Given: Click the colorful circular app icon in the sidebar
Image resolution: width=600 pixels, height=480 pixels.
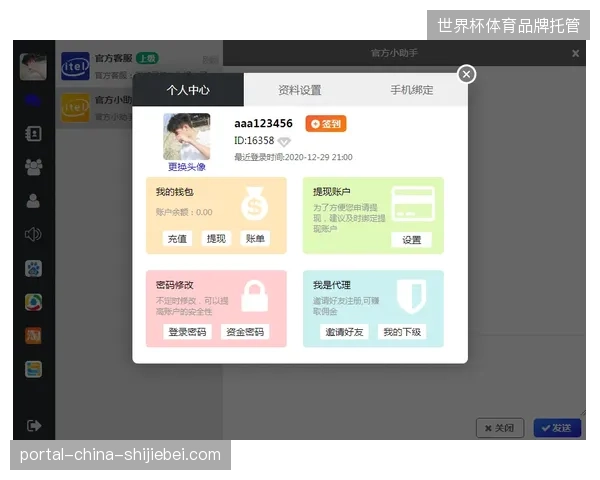Looking at the screenshot, I should pos(33,302).
